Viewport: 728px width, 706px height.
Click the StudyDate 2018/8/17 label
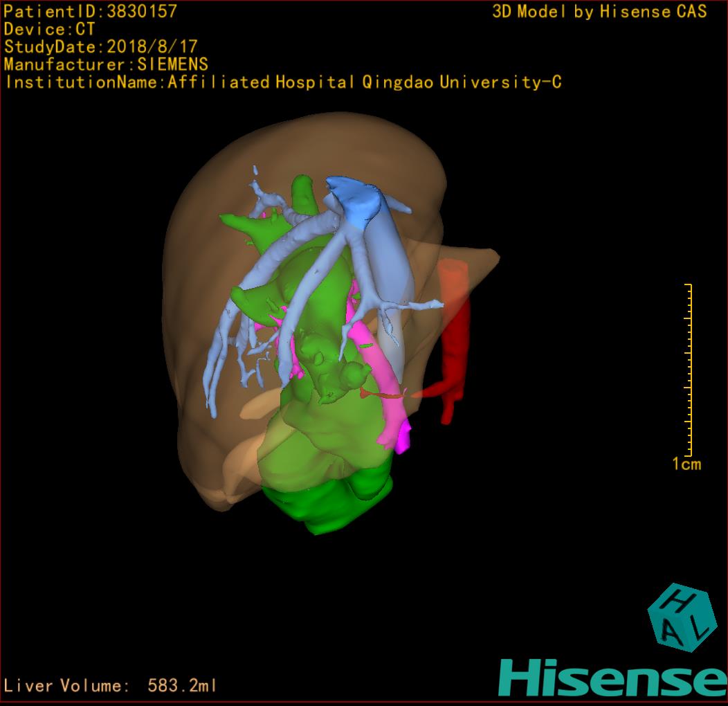(x=101, y=47)
